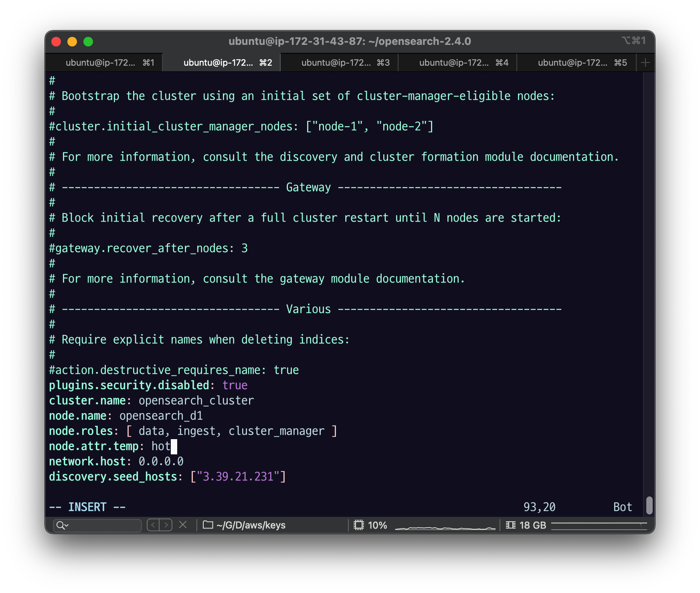Click the "node.roles" key

tap(81, 431)
